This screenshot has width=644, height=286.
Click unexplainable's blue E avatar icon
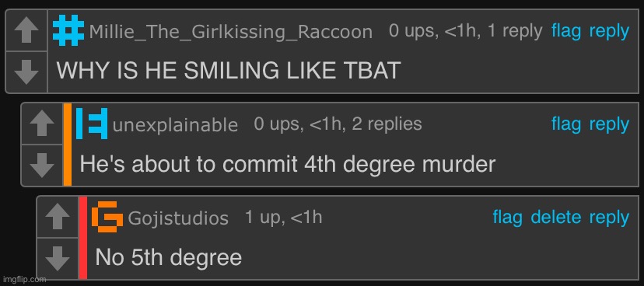[92, 124]
